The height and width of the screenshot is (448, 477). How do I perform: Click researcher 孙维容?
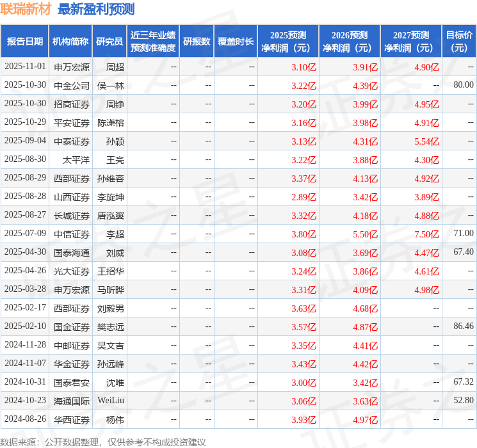[x=111, y=179]
